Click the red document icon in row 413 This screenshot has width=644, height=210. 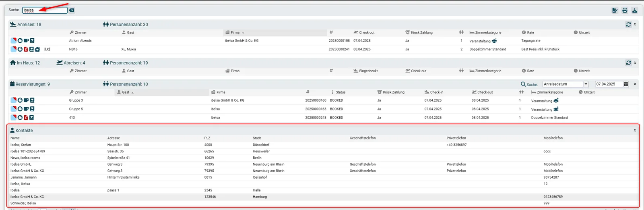pos(26,118)
